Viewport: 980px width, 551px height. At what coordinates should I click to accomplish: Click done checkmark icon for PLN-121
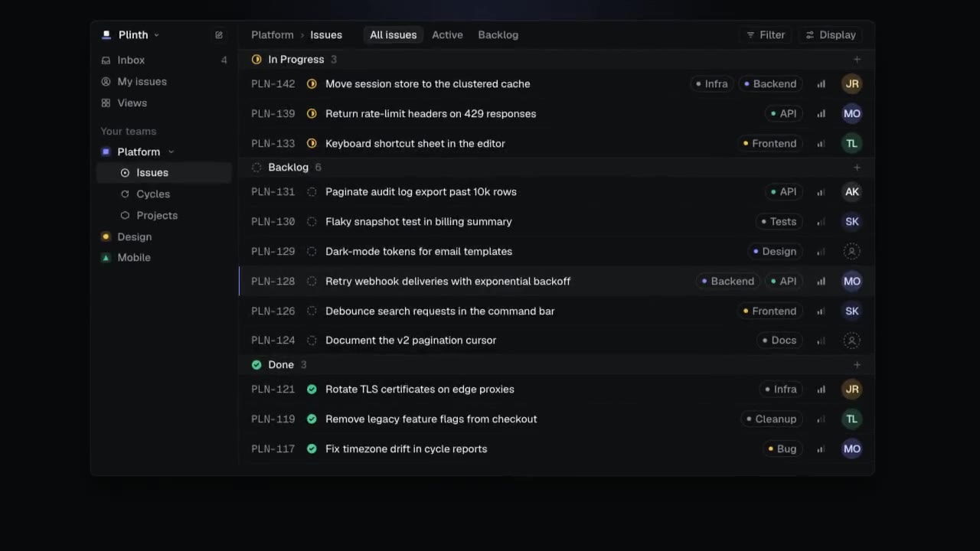pos(312,390)
